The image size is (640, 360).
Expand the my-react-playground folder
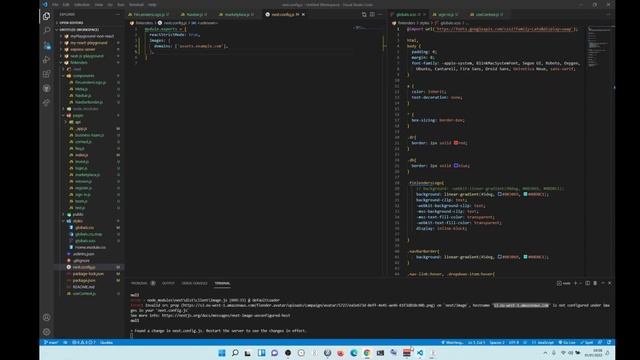click(x=89, y=42)
